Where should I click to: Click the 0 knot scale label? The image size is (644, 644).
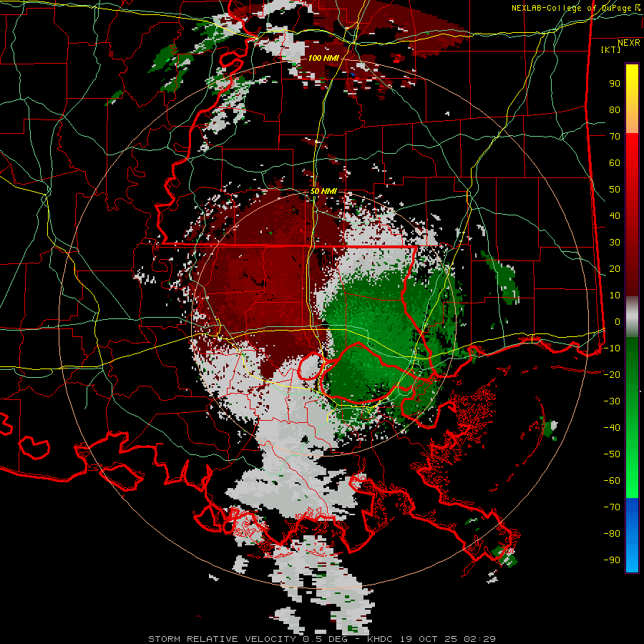coord(618,322)
